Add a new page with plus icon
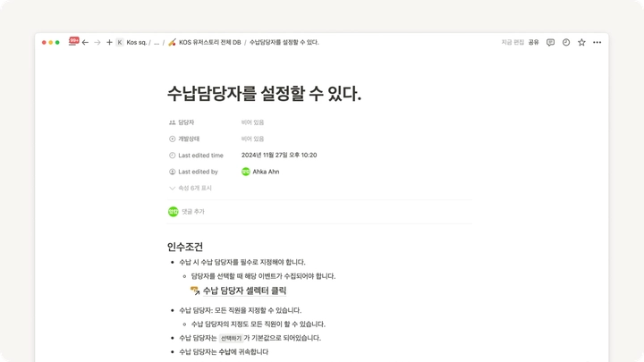Screen dimensions: 644x362 point(109,42)
